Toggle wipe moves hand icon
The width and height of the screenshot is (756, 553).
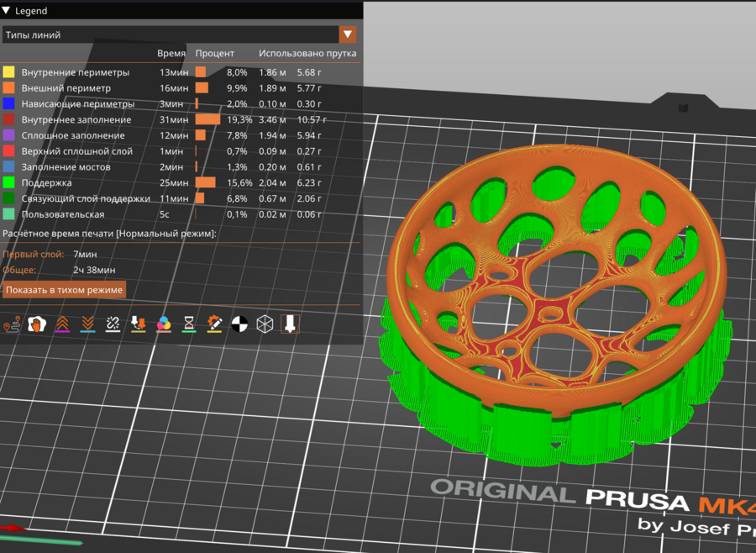point(37,324)
